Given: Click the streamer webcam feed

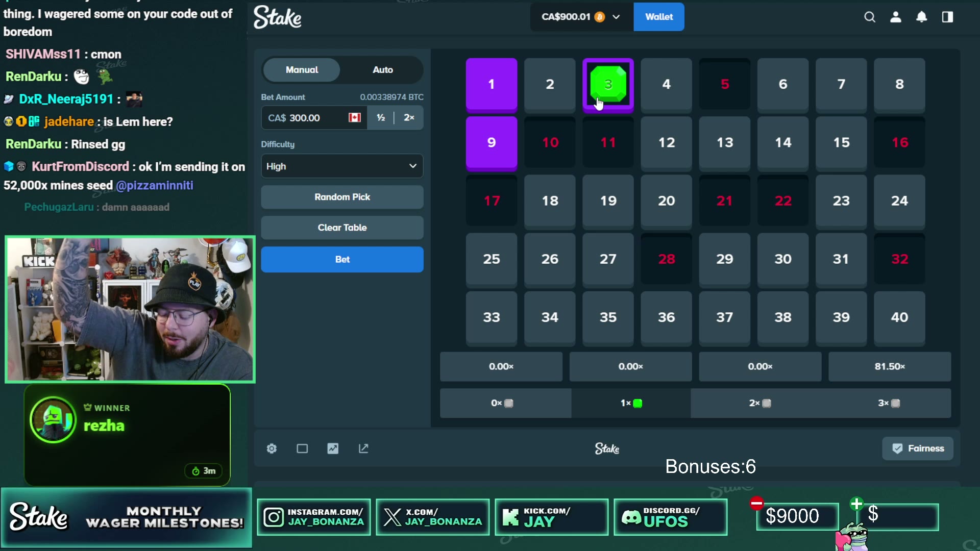Looking at the screenshot, I should pyautogui.click(x=130, y=309).
